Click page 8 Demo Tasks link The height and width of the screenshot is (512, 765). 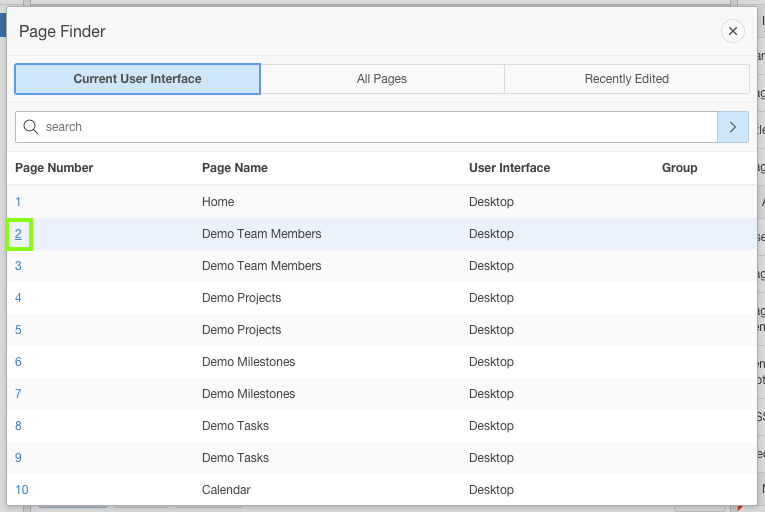point(18,426)
